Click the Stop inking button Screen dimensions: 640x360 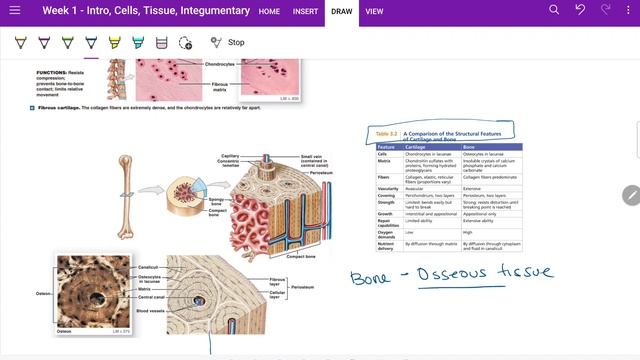(x=227, y=42)
